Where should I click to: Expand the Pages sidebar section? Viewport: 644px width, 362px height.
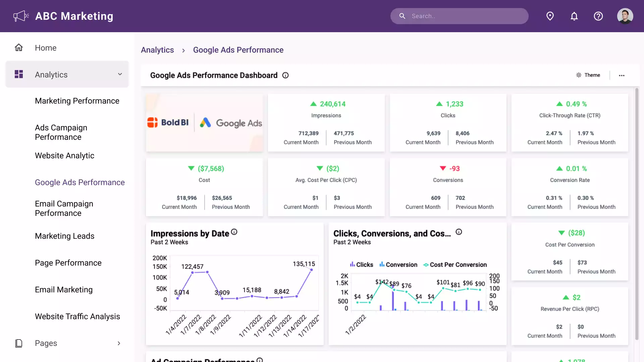[x=119, y=343]
